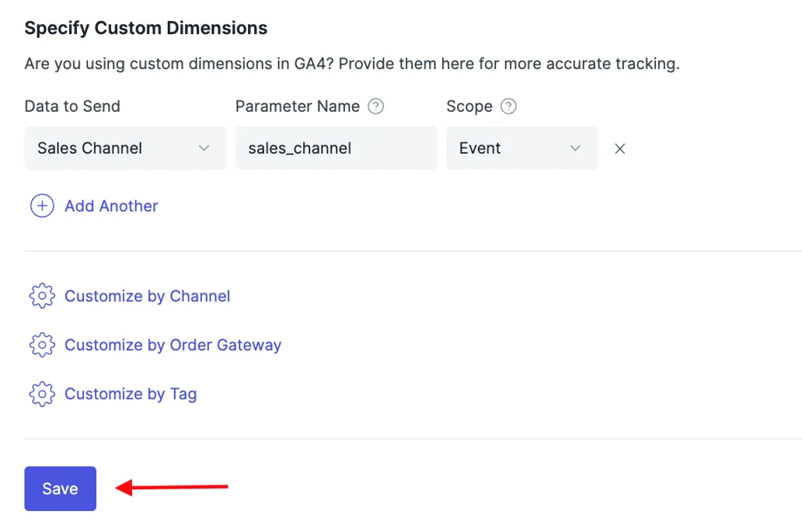The width and height of the screenshot is (802, 532).
Task: Click the help icon beside Parameter Name
Action: click(x=376, y=106)
